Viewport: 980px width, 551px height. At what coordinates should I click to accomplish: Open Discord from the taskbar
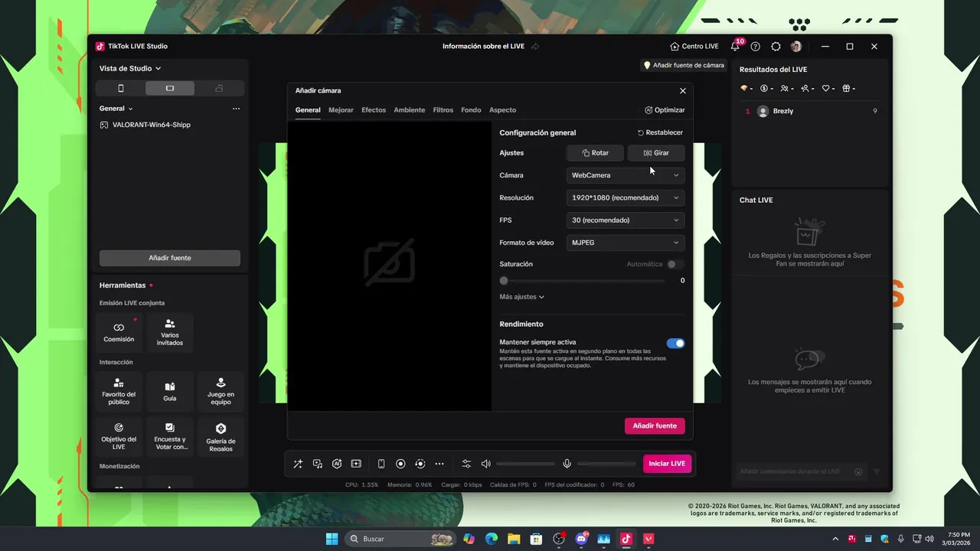coord(581,539)
